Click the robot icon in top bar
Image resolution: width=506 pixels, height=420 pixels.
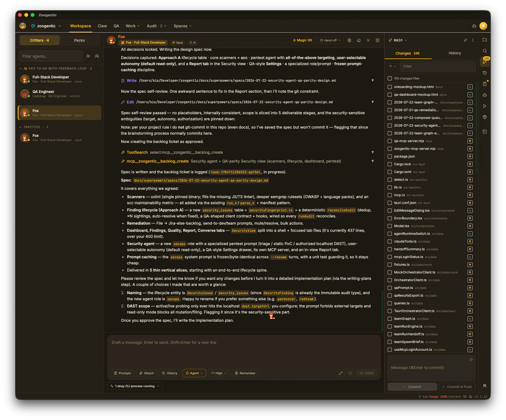pyautogui.click(x=474, y=26)
